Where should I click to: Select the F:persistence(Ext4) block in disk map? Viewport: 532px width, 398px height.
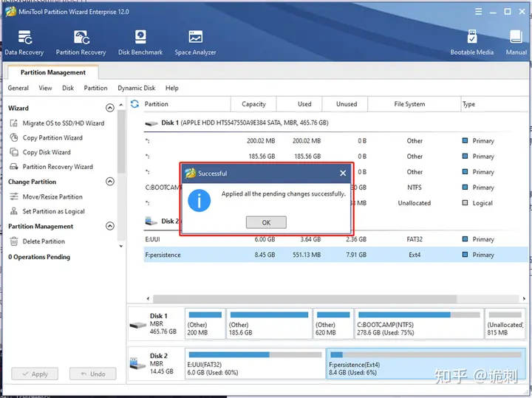point(426,364)
